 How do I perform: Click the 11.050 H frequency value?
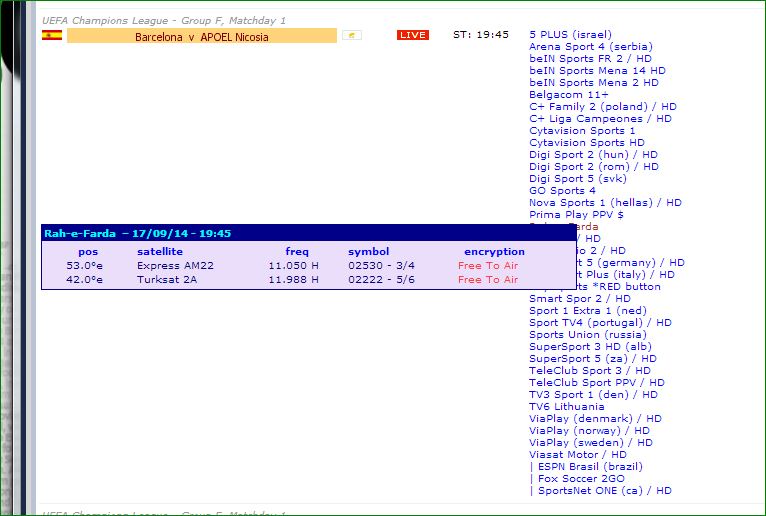294,265
